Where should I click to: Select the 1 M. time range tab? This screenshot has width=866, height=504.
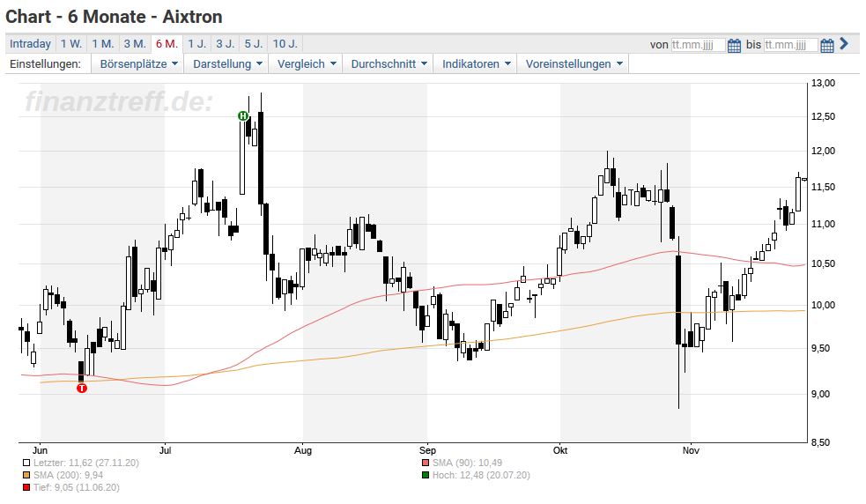tap(103, 44)
